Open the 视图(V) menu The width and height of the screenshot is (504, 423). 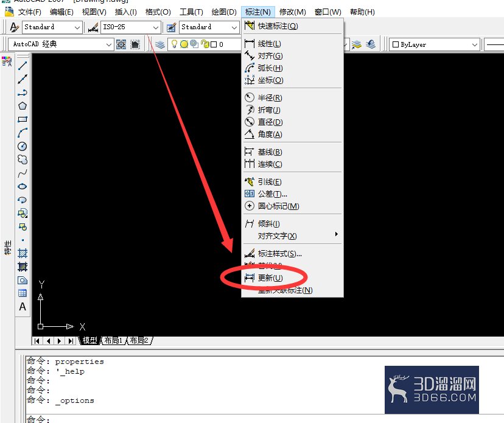(94, 12)
